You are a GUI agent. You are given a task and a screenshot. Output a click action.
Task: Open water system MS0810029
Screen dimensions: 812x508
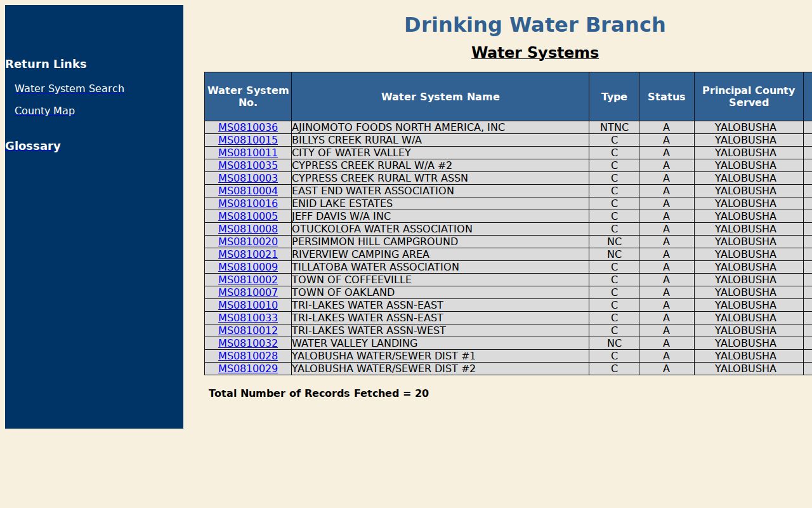click(x=248, y=368)
